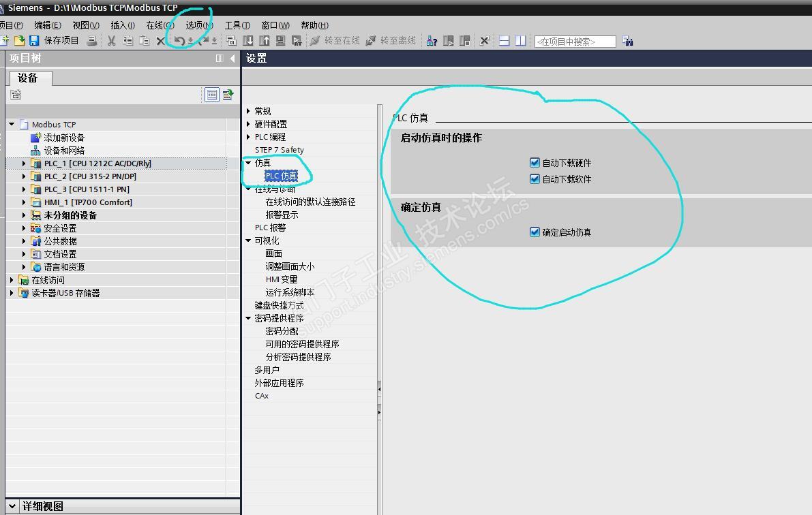The width and height of the screenshot is (812, 515).
Task: Select 调整画面大小 settings entry
Action: pyautogui.click(x=290, y=266)
